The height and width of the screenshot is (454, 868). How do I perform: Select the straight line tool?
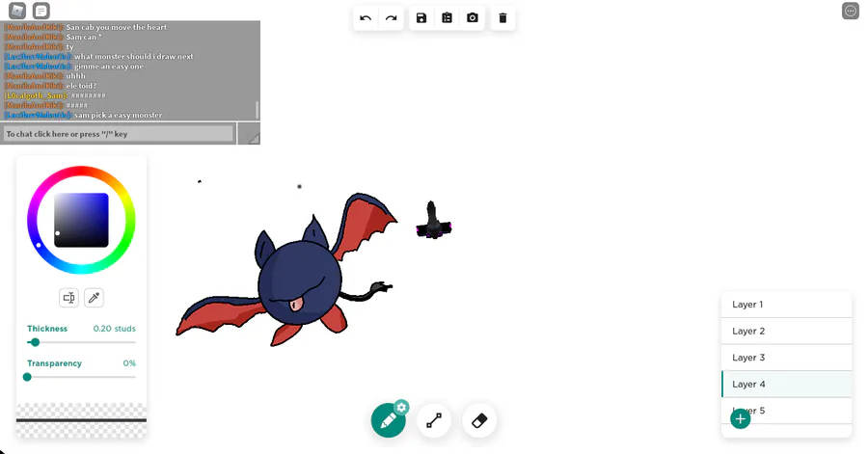434,420
